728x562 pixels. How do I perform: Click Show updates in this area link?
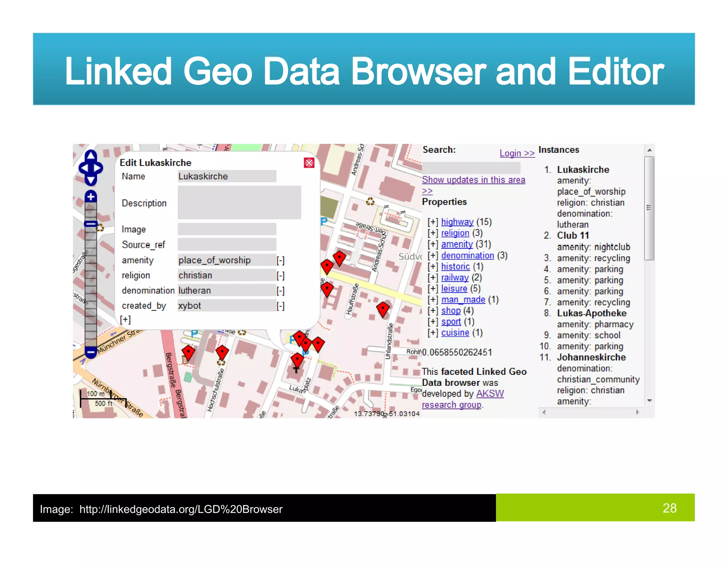tap(473, 180)
